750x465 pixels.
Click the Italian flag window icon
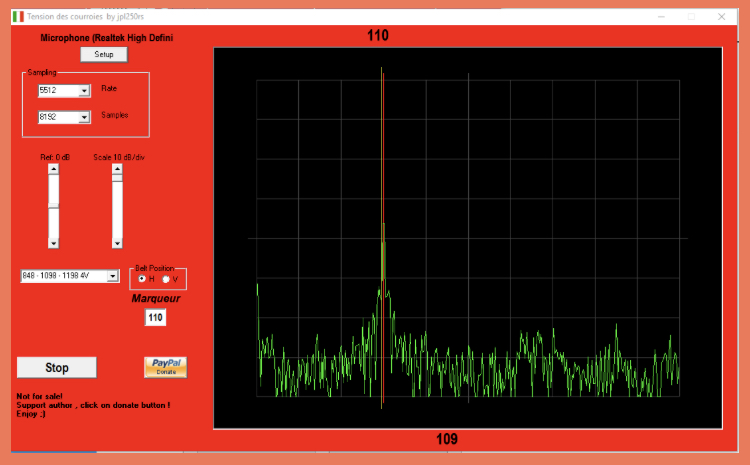pos(18,17)
